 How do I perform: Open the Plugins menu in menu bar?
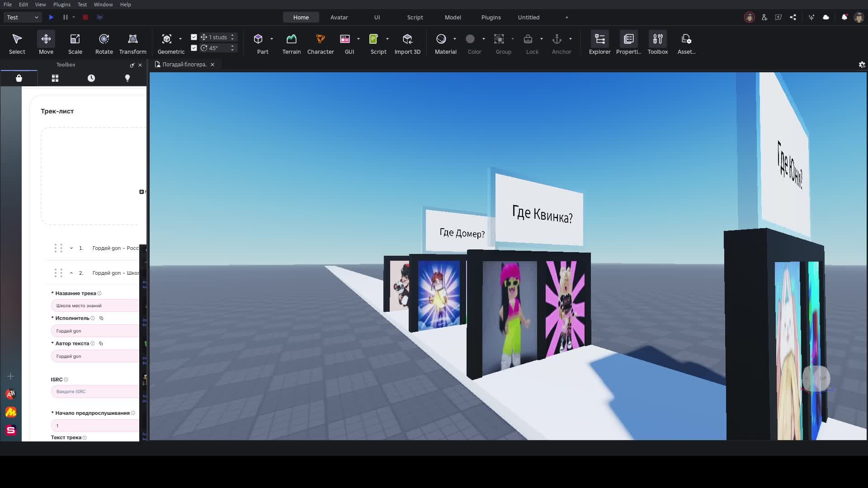click(x=61, y=5)
